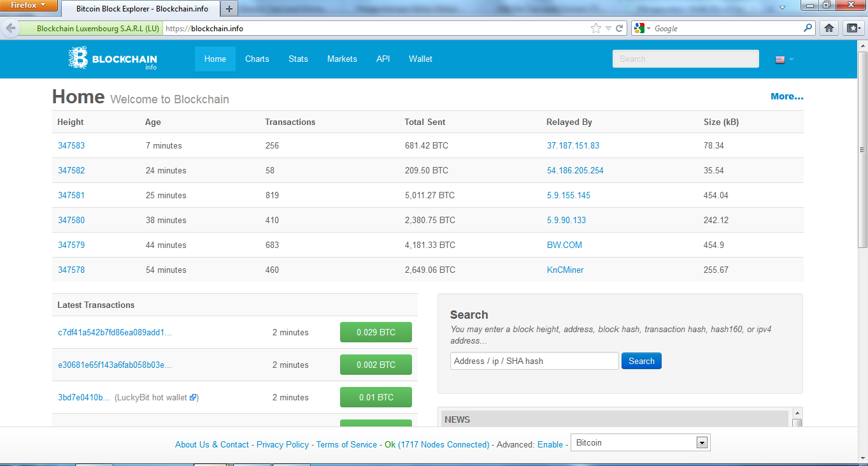This screenshot has height=466, width=868.
Task: Focus the browser address bar
Action: pos(376,28)
